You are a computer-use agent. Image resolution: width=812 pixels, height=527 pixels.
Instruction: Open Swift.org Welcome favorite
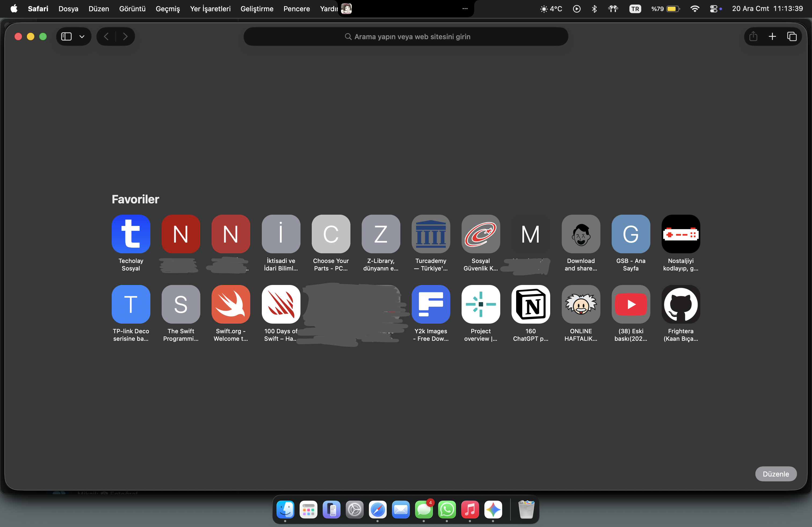click(231, 304)
